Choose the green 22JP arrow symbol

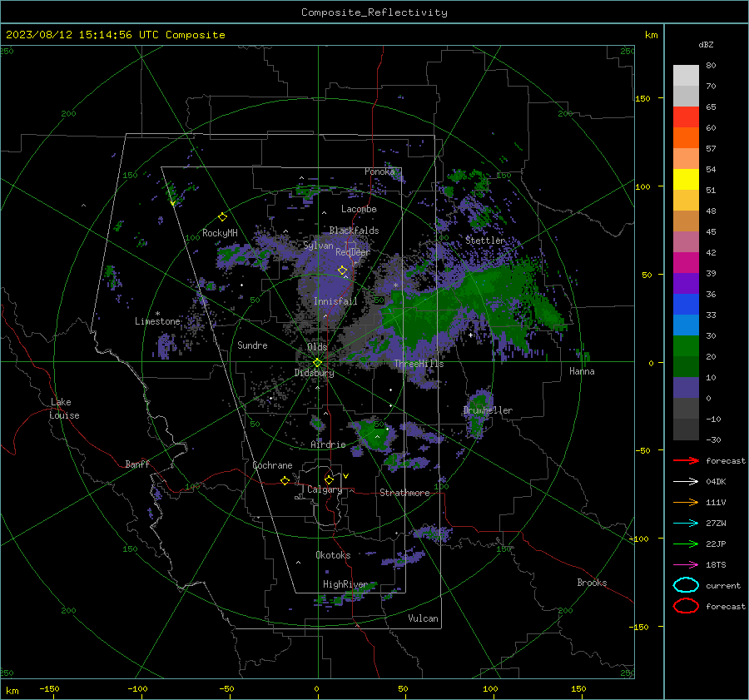point(686,544)
